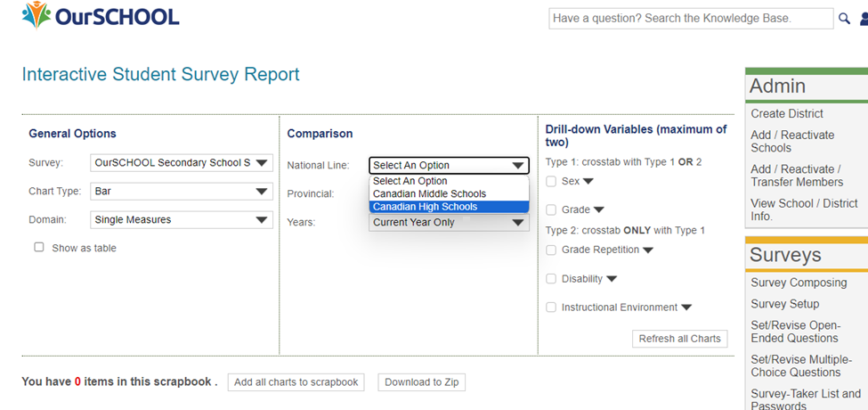Open the Domain dropdown
Image resolution: width=868 pixels, height=410 pixels.
point(182,220)
